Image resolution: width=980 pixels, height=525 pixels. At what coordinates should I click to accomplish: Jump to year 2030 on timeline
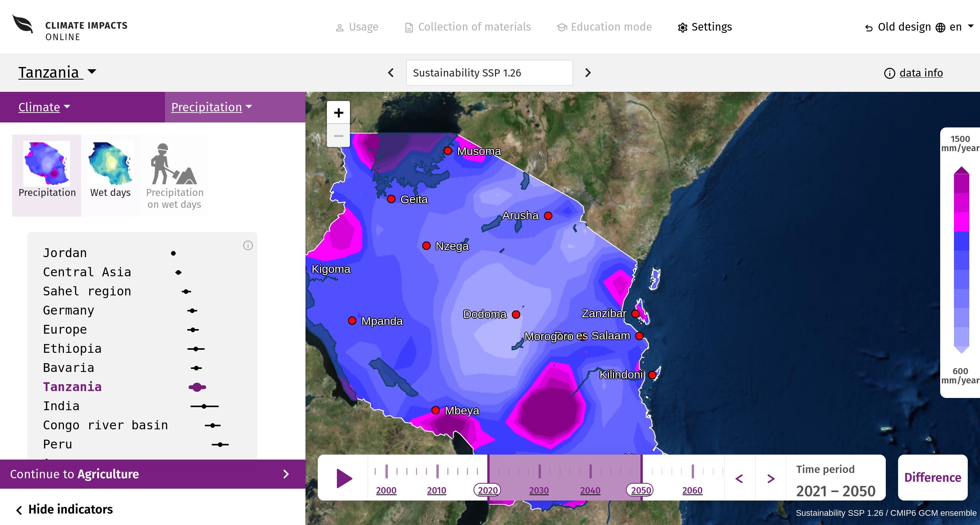(539, 490)
